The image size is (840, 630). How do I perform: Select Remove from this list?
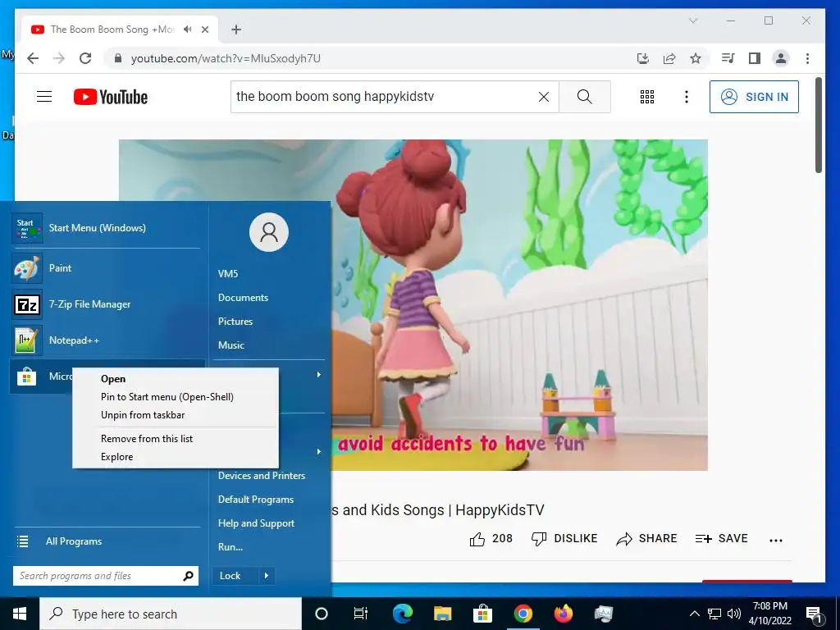click(x=176, y=439)
